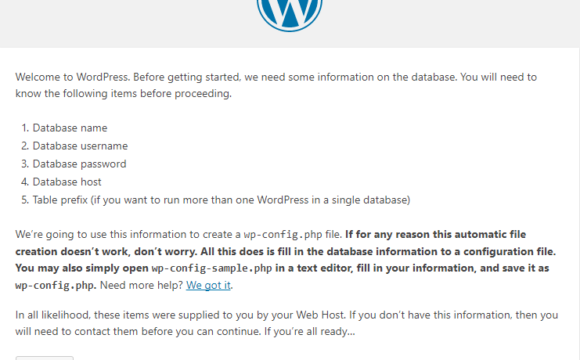Click the partially visible button at the bottom
Screen dimensions: 580x360
point(44,358)
